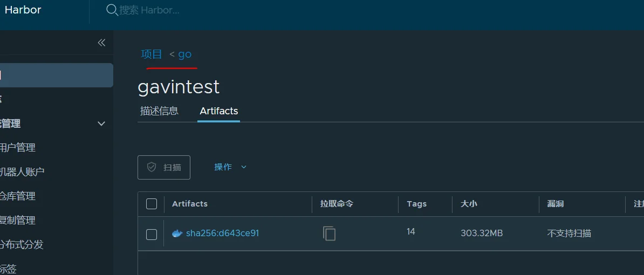Collapse sidebar with double-chevron icon
This screenshot has height=275, width=644.
tap(101, 43)
